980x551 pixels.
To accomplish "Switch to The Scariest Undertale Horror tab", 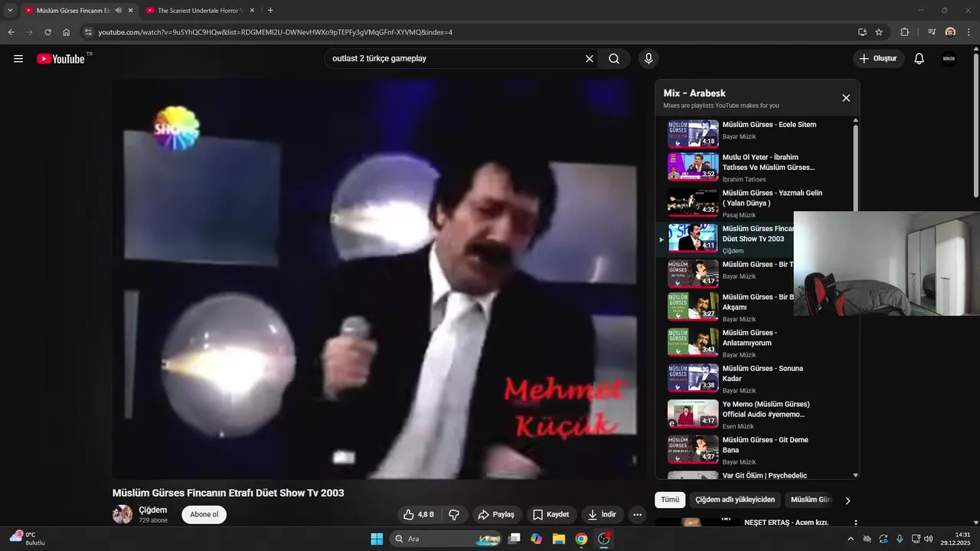I will click(199, 11).
